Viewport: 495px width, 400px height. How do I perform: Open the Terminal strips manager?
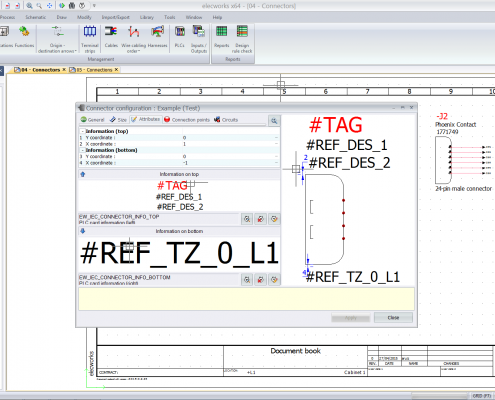coord(90,39)
